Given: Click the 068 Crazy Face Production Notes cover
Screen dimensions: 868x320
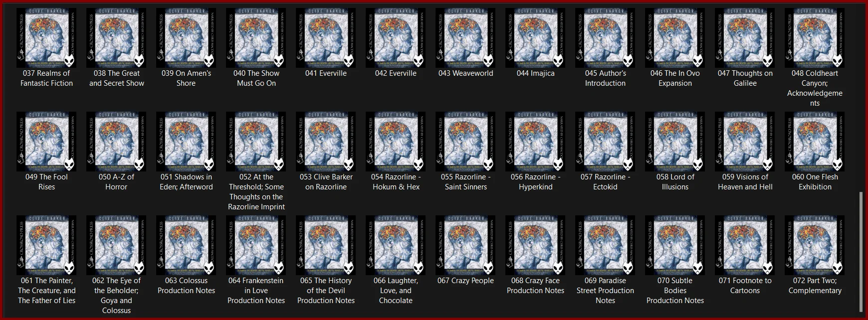Looking at the screenshot, I should pyautogui.click(x=535, y=245).
